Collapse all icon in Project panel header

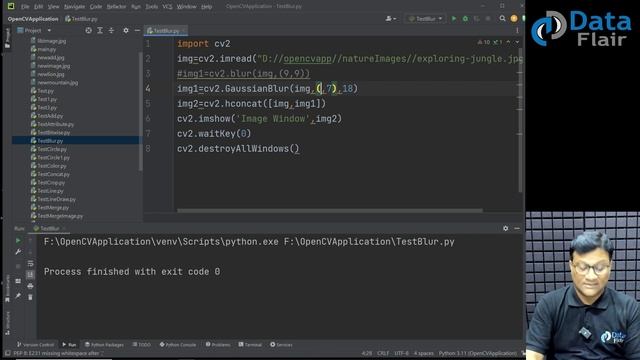click(111, 31)
